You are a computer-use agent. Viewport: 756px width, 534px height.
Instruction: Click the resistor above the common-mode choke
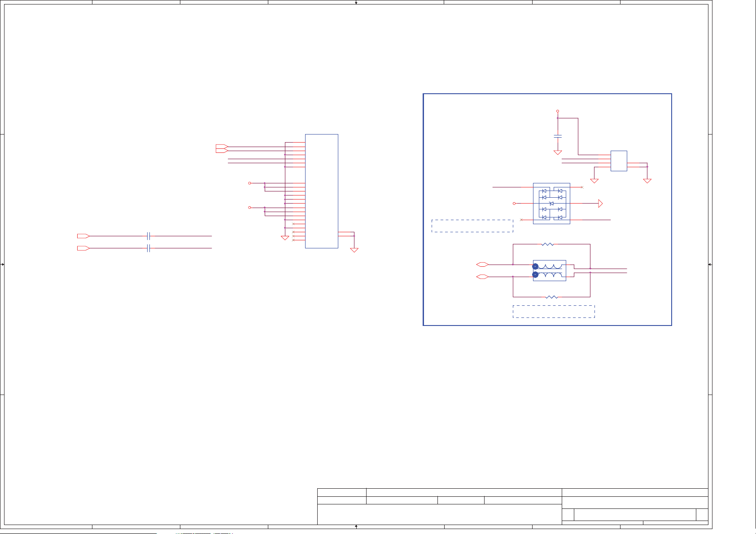click(x=547, y=244)
